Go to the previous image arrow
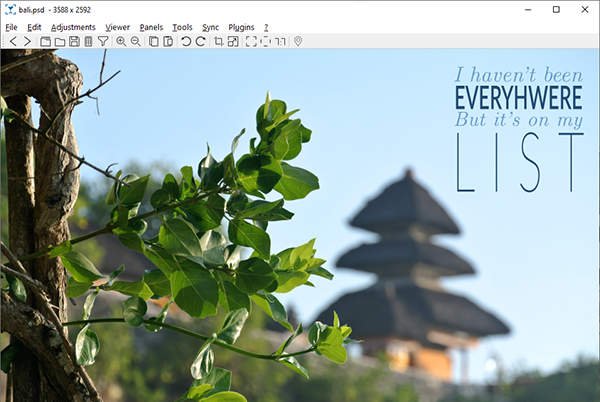600x402 pixels. 13,42
